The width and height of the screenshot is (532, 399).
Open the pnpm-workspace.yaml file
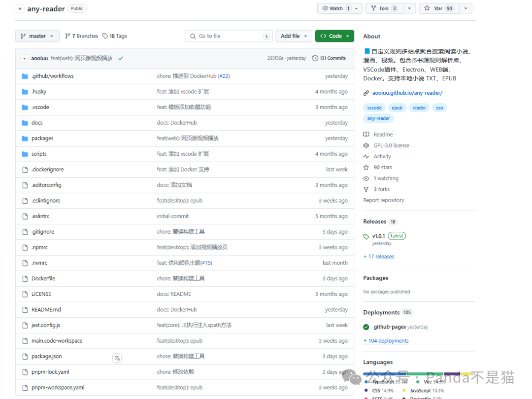tap(58, 388)
